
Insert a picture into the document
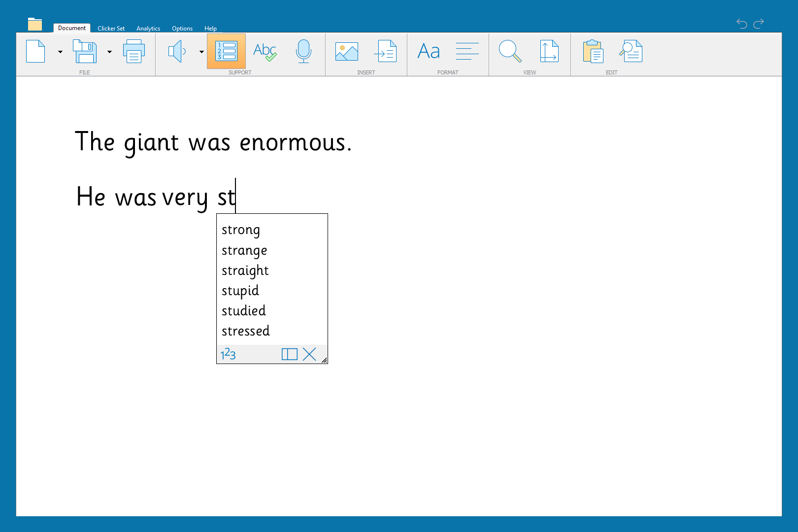(x=346, y=51)
